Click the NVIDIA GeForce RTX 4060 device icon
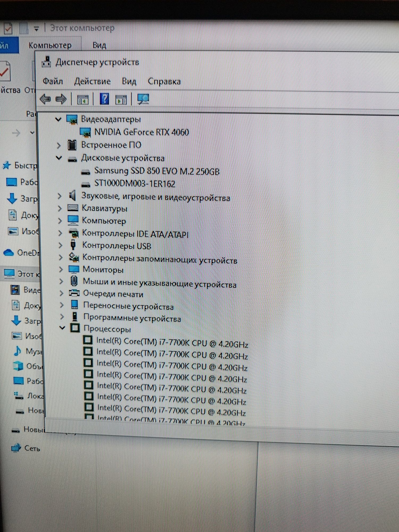Screen dimensions: 399x532 [x=85, y=132]
